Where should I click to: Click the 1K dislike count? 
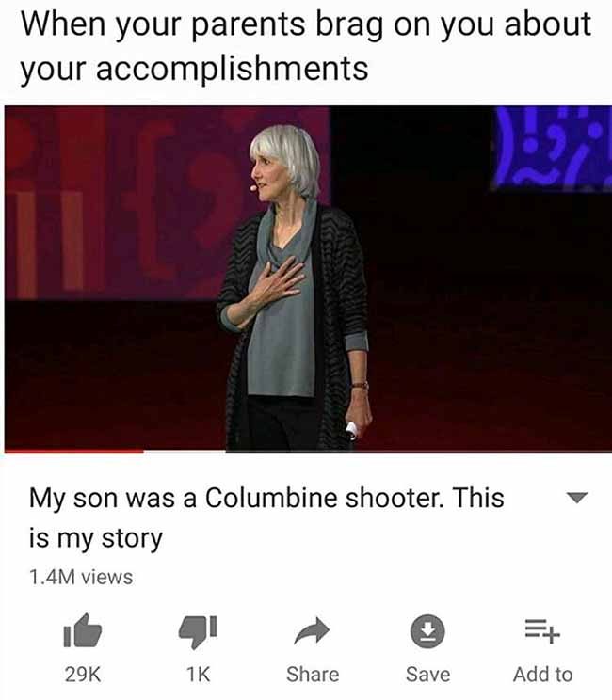[198, 674]
